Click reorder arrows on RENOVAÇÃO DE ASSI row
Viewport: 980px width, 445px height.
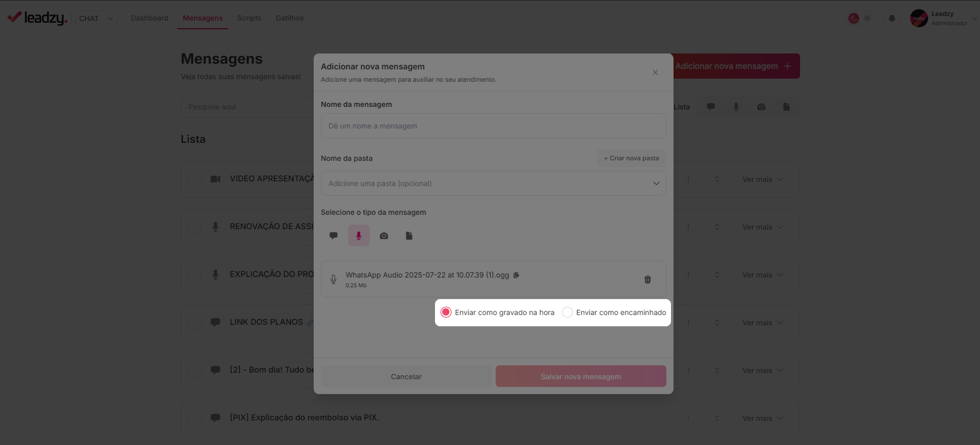[717, 227]
